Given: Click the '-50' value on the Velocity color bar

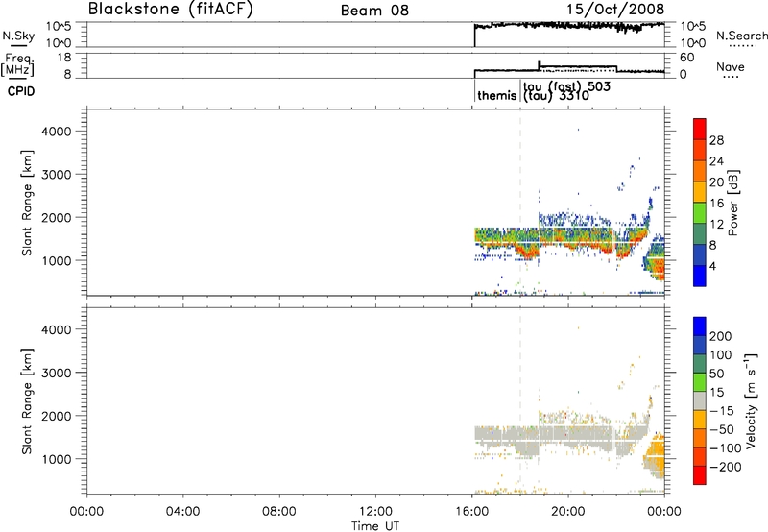Looking at the screenshot, I should (722, 429).
